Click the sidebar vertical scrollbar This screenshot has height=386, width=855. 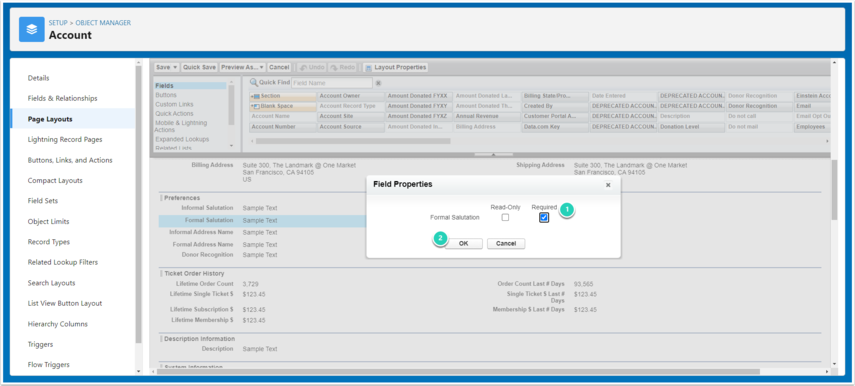(x=139, y=204)
